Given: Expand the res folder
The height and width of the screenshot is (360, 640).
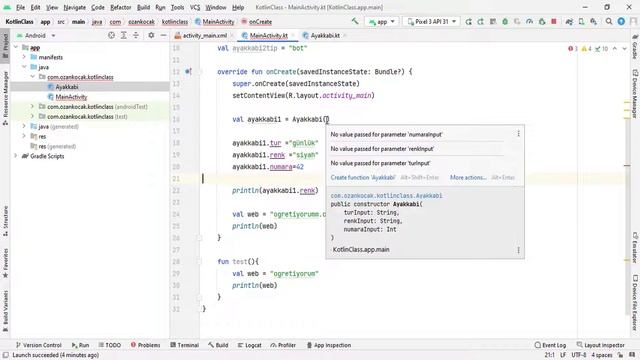Looking at the screenshot, I should (x=24, y=136).
